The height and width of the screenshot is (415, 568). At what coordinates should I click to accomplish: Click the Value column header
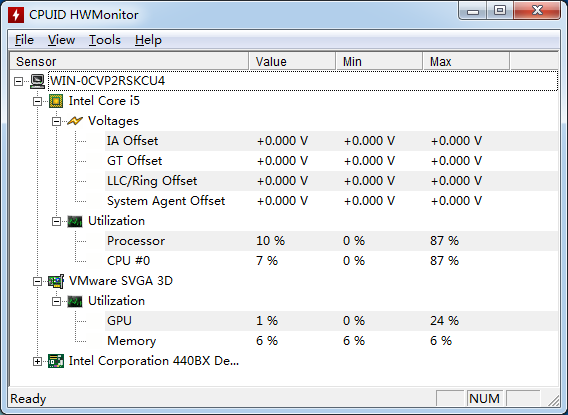coord(292,61)
